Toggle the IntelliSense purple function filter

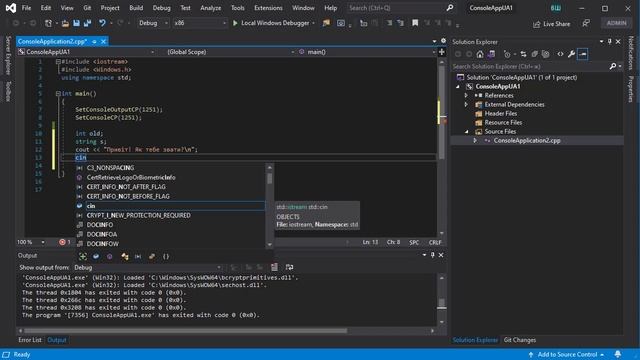109,256
